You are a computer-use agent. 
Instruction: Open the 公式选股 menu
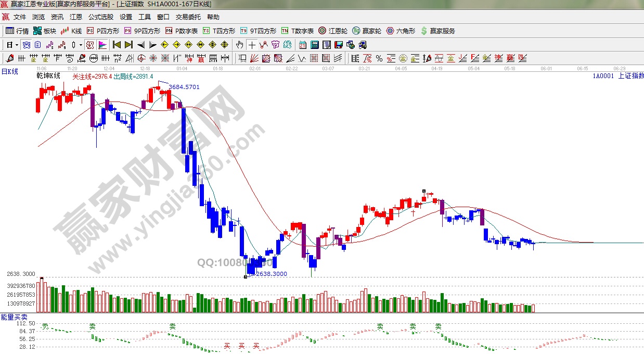[x=101, y=17]
